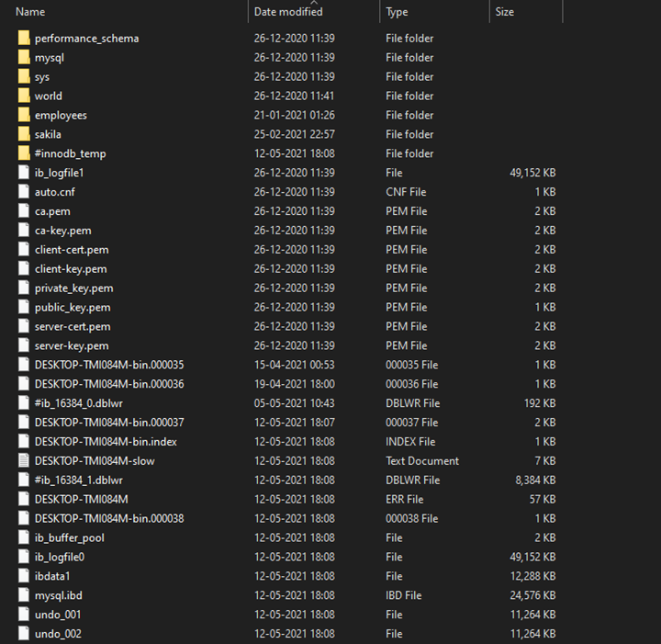Select the mysql folder icon
Screen dimensions: 661x644
tap(24, 57)
